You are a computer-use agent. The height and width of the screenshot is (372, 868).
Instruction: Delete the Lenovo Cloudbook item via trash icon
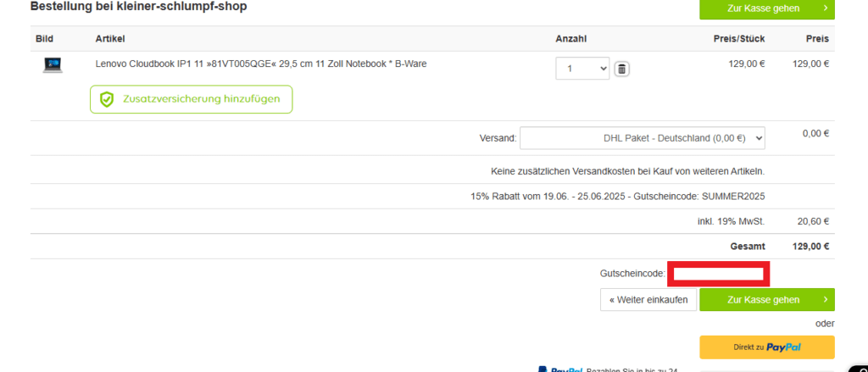point(621,69)
